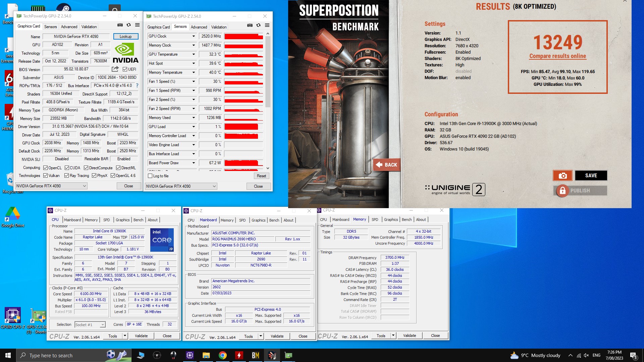Click Validate in CPU-Z Mainboard window
Screen dimensions: 644x362
[x=277, y=336]
